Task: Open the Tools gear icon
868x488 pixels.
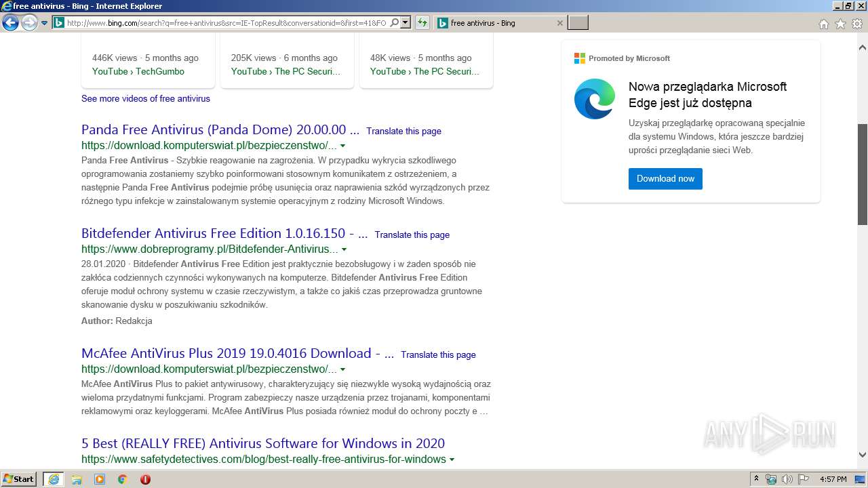Action: (x=857, y=24)
